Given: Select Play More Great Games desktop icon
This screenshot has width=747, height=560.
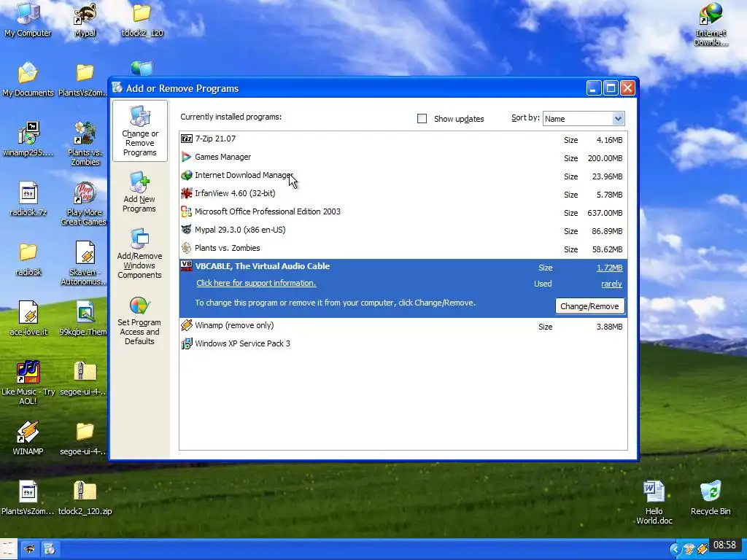Looking at the screenshot, I should (x=84, y=204).
